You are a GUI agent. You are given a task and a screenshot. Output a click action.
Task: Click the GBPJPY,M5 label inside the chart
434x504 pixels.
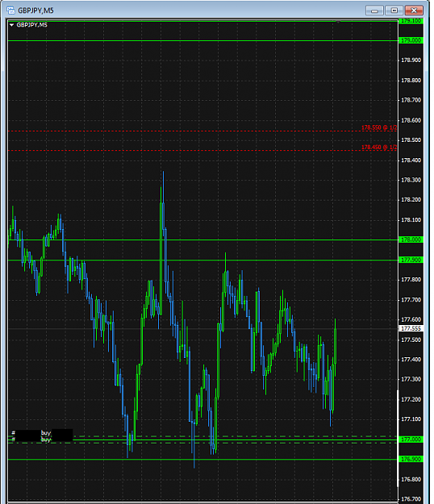pos(31,25)
